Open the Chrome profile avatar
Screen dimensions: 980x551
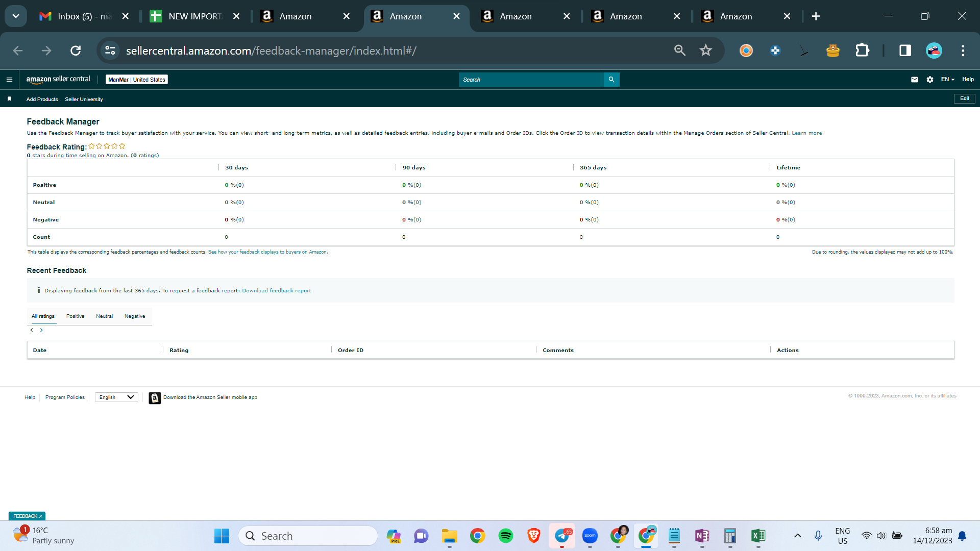pos(934,51)
